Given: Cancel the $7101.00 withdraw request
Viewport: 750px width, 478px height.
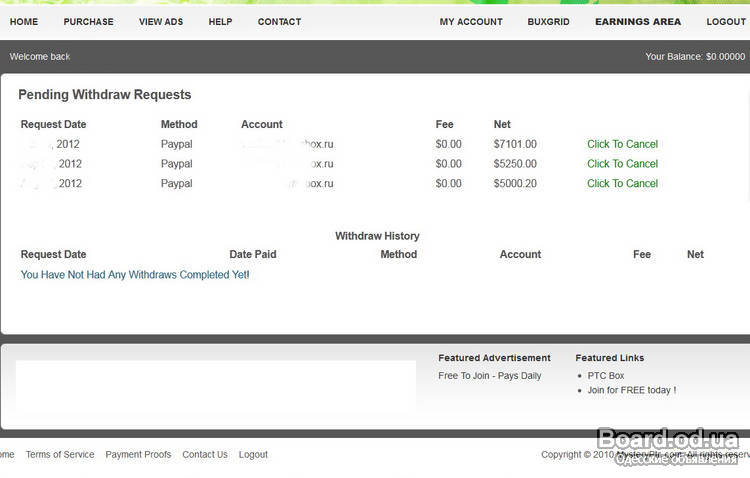Looking at the screenshot, I should (622, 144).
